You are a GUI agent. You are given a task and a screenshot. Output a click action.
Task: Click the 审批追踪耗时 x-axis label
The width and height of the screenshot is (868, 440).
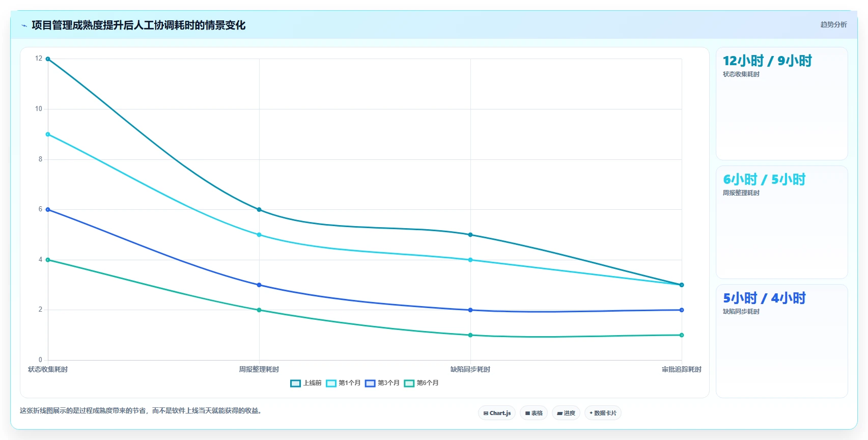[682, 370]
